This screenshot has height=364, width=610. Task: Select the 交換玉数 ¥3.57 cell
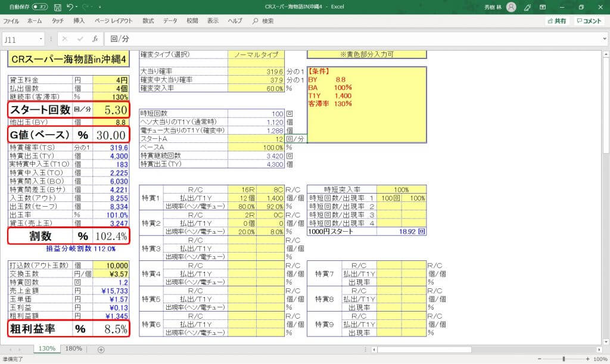[x=111, y=274]
